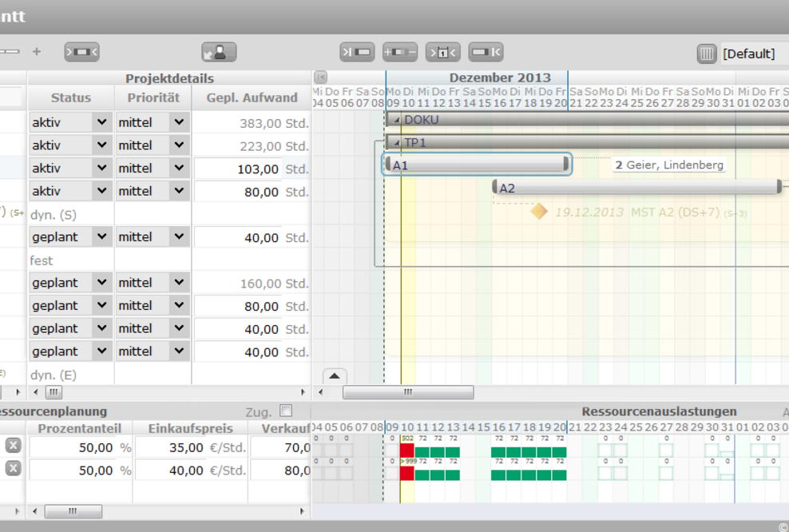Screen dimensions: 789x532
Task: Click the Gantt horizontal scrollbar thumb
Action: pos(408,392)
